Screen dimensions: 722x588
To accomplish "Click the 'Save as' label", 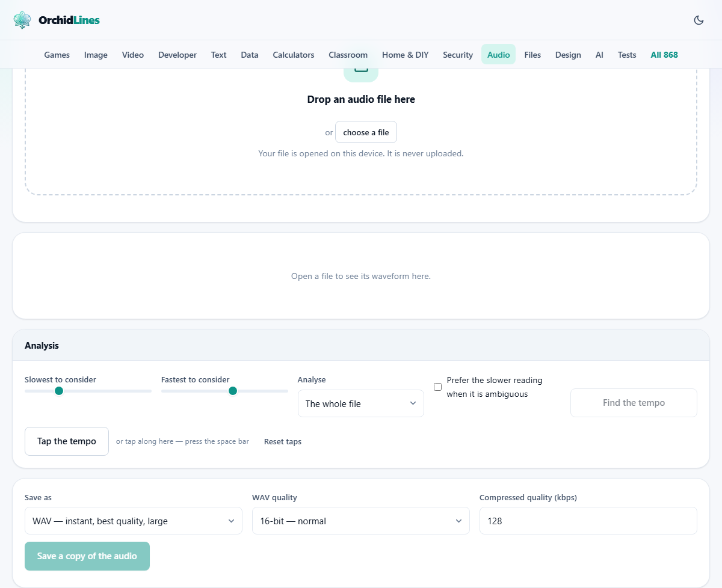I will 38,497.
